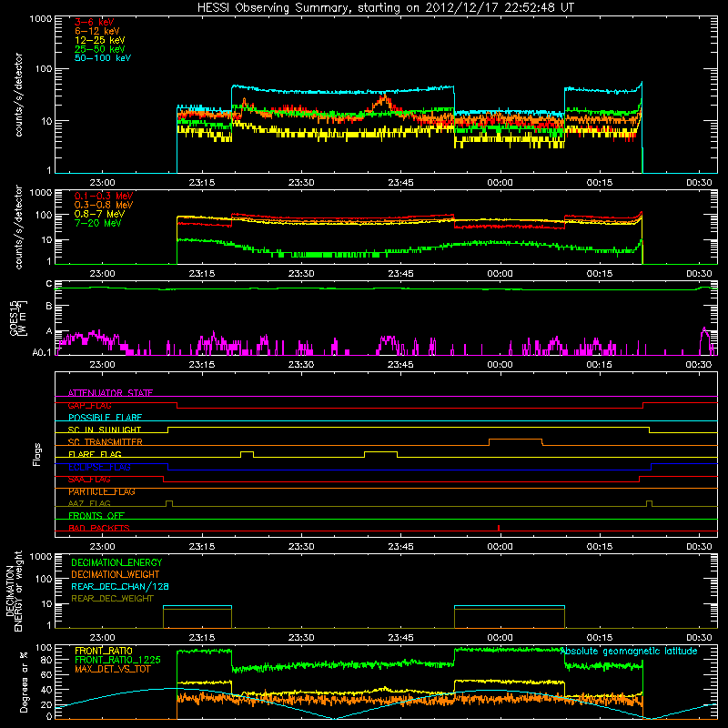
Task: Click the REAR_DEC_CHAN/128 legend label
Action: pyautogui.click(x=120, y=586)
